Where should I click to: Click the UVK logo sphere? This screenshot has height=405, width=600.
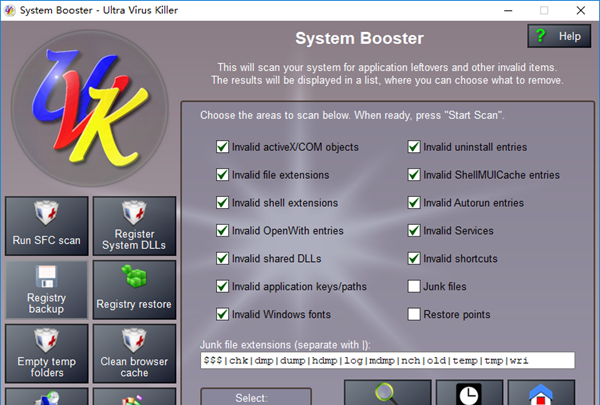click(90, 108)
